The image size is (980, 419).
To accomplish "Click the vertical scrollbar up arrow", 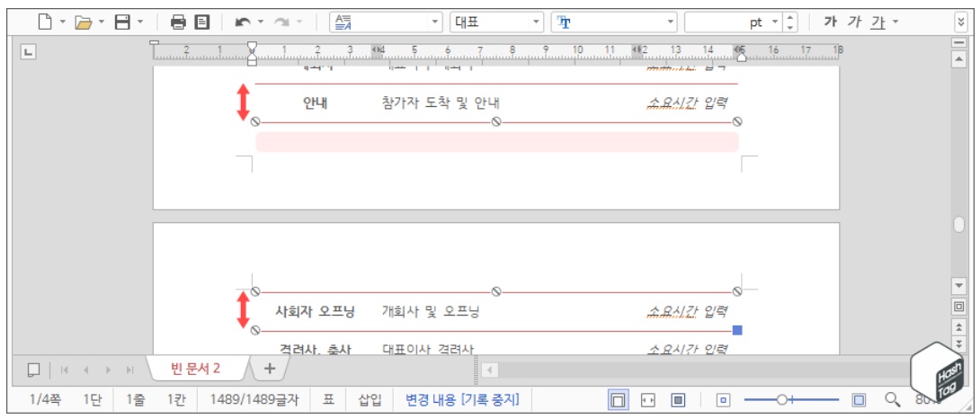I will 958,58.
